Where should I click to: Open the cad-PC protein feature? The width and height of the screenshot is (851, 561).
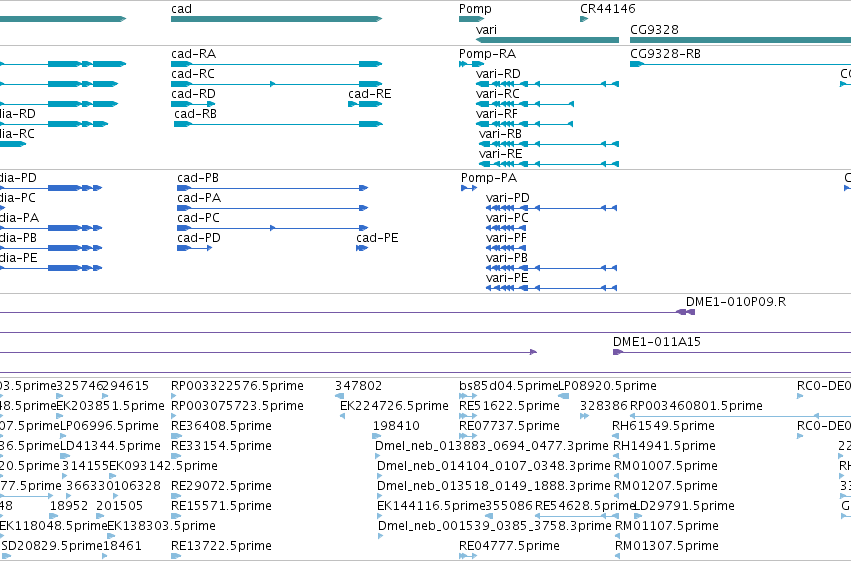pyautogui.click(x=272, y=228)
